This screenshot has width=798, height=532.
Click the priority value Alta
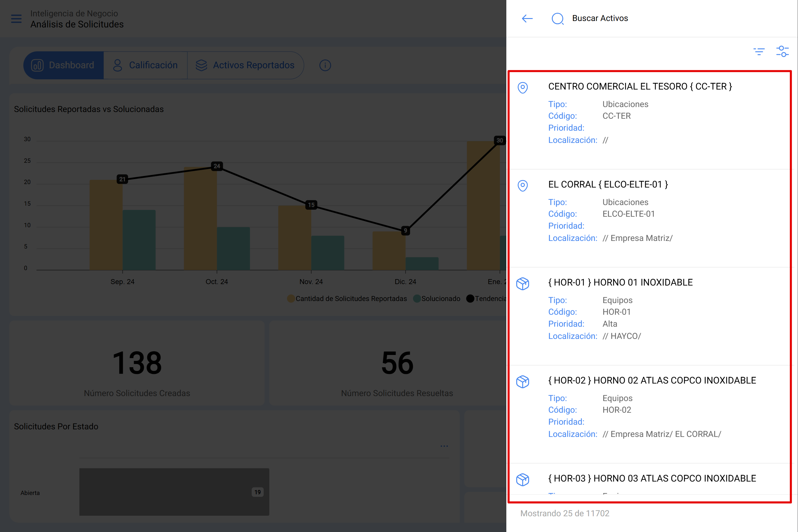coord(610,324)
